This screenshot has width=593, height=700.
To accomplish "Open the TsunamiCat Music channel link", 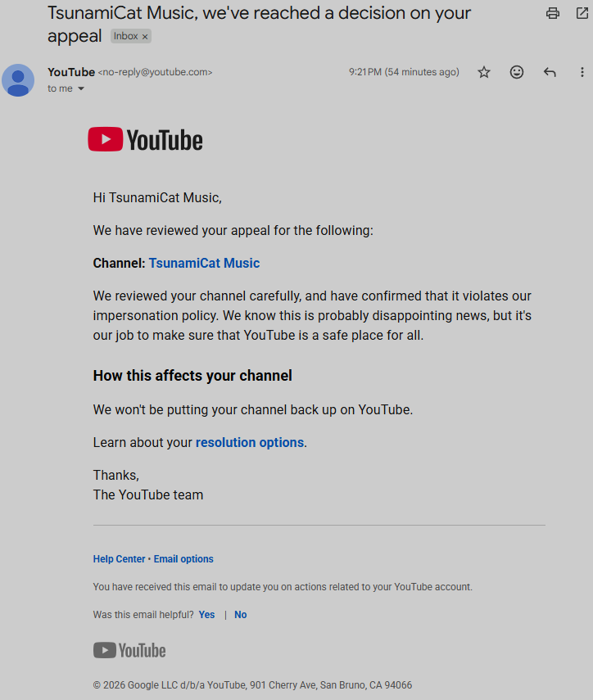I will click(204, 263).
